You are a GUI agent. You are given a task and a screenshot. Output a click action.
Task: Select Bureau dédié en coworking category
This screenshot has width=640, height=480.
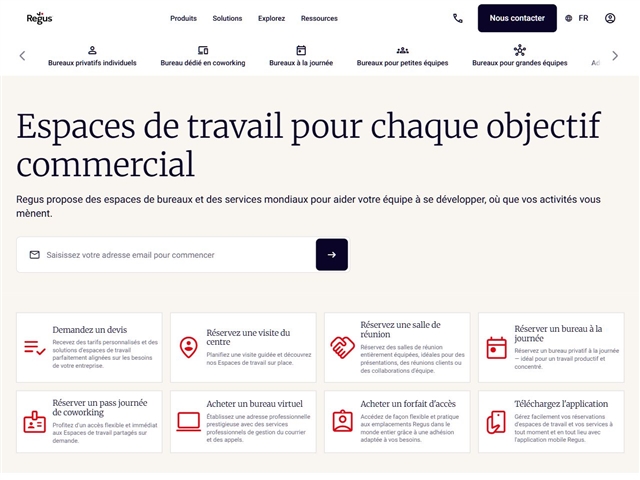tap(203, 56)
